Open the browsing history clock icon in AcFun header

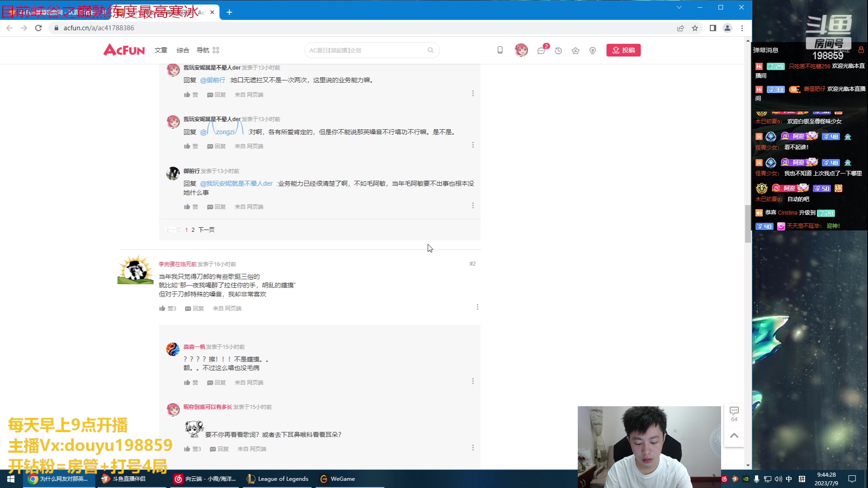558,51
